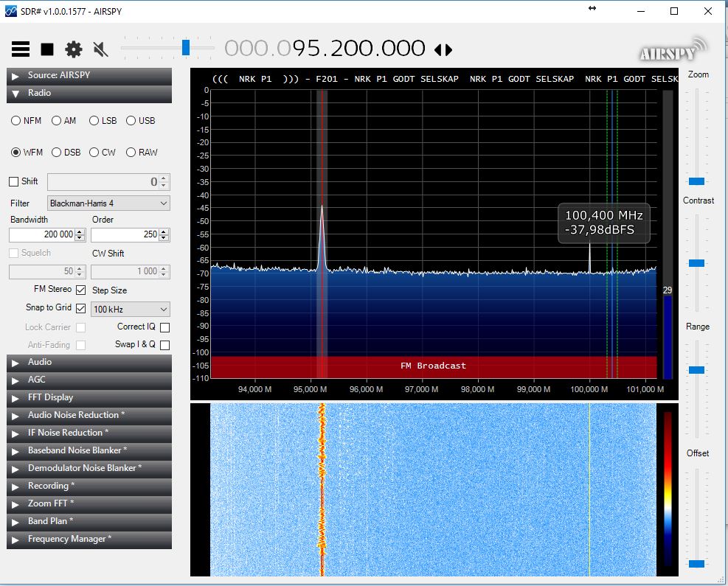The image size is (728, 586).
Task: Open the hamburger menu
Action: (20, 49)
